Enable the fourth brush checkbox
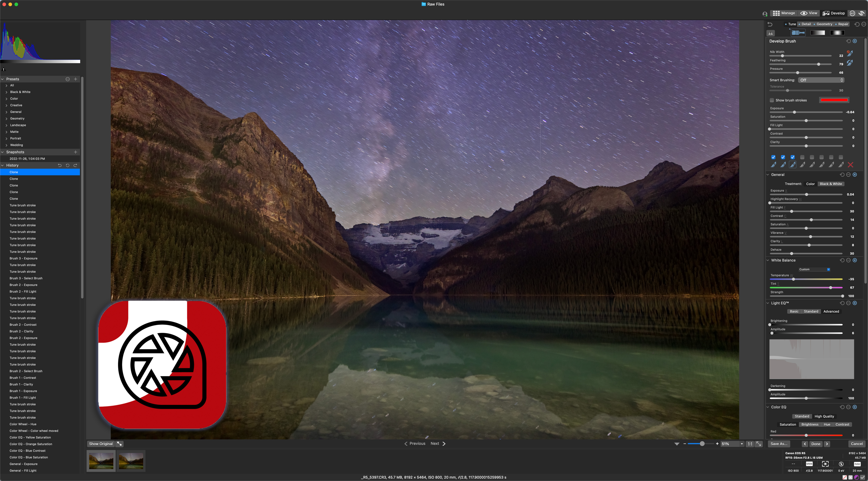 (802, 157)
